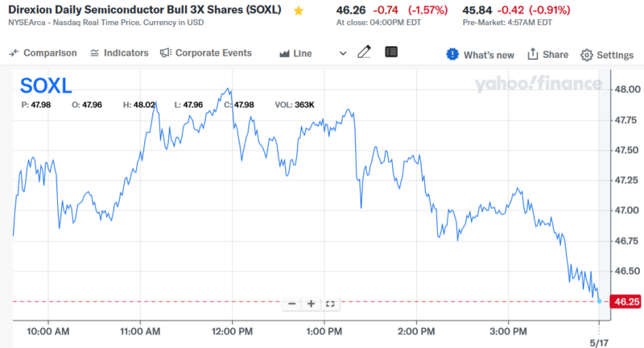The width and height of the screenshot is (644, 348).
Task: Reset chart zoom to full view
Action: pos(330,304)
